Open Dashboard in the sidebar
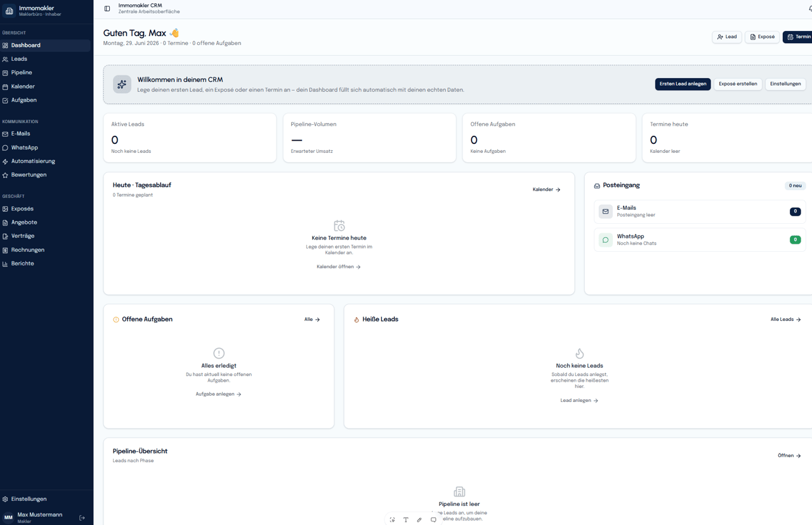Viewport: 812px width, 525px height. click(x=45, y=45)
